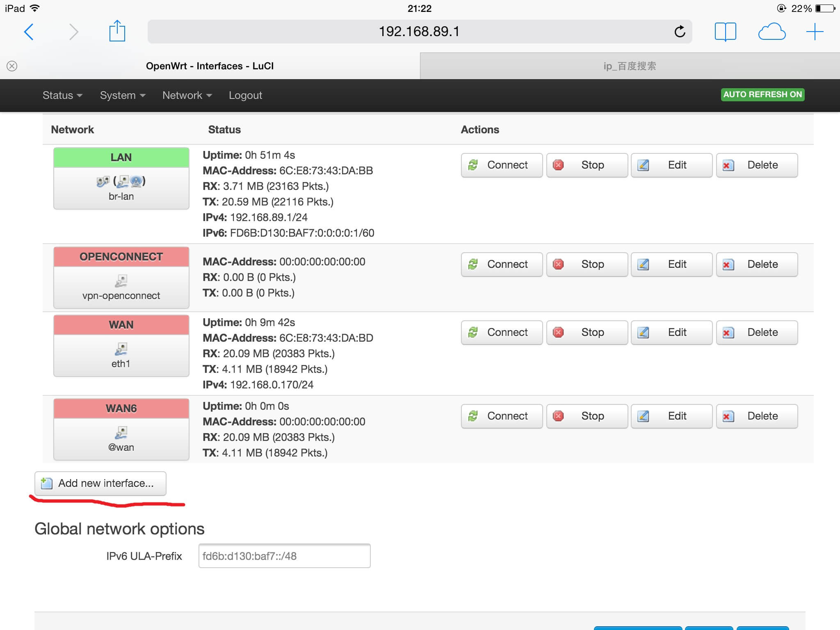Viewport: 840px width, 630px height.
Task: Click Add new interface button
Action: click(100, 484)
